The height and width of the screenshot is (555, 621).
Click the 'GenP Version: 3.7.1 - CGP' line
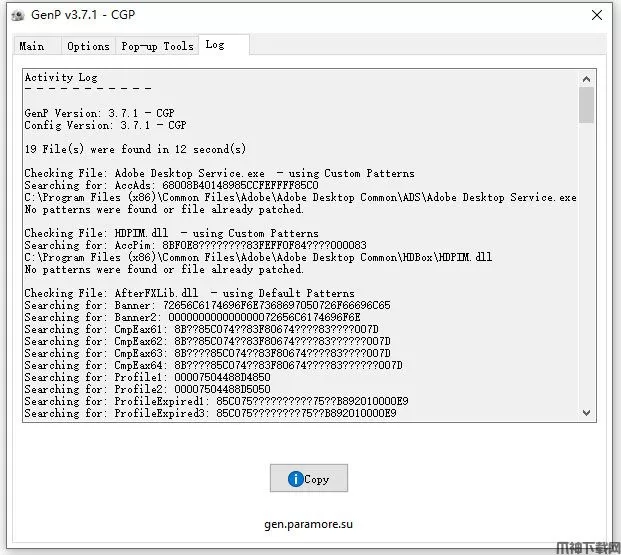(99, 113)
